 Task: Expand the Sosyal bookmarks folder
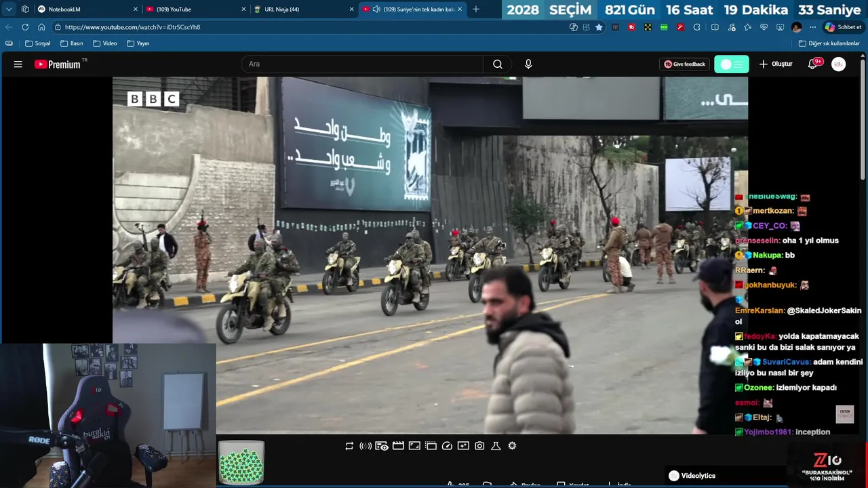coord(38,43)
